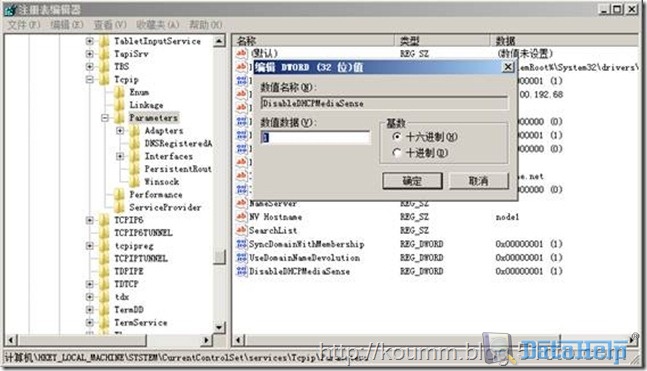Expand the tcpipreg tree node

click(x=90, y=246)
